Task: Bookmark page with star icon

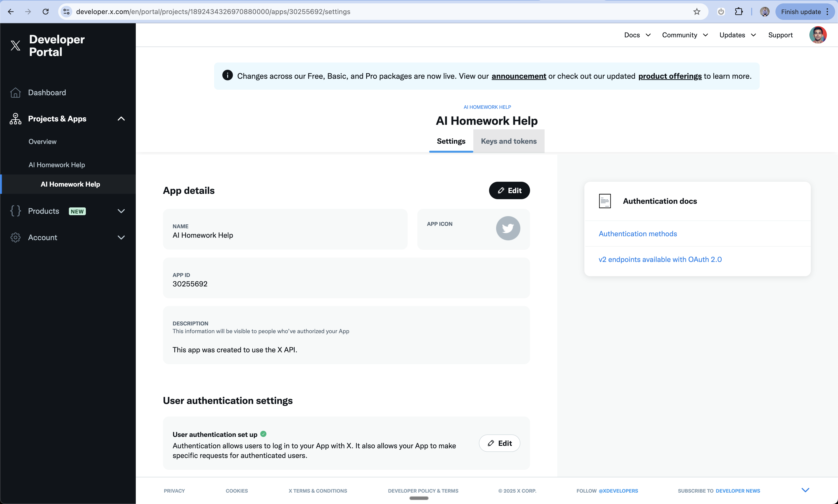Action: 697,12
